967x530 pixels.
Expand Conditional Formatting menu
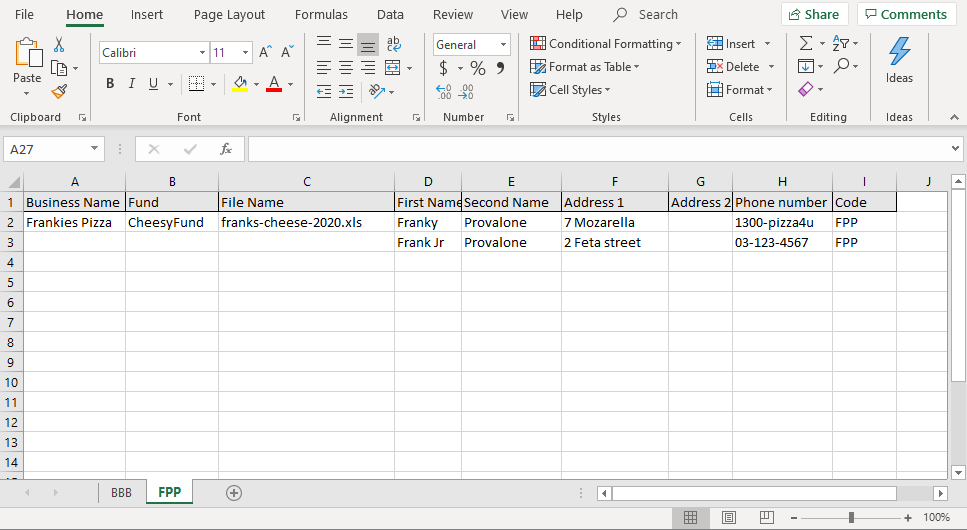tap(678, 44)
